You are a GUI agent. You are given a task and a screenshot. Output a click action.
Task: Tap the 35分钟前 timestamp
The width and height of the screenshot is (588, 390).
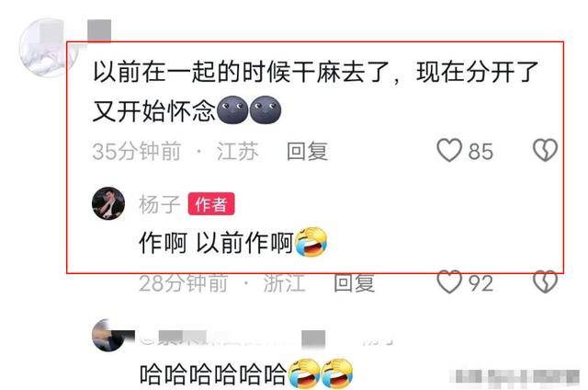pyautogui.click(x=137, y=151)
